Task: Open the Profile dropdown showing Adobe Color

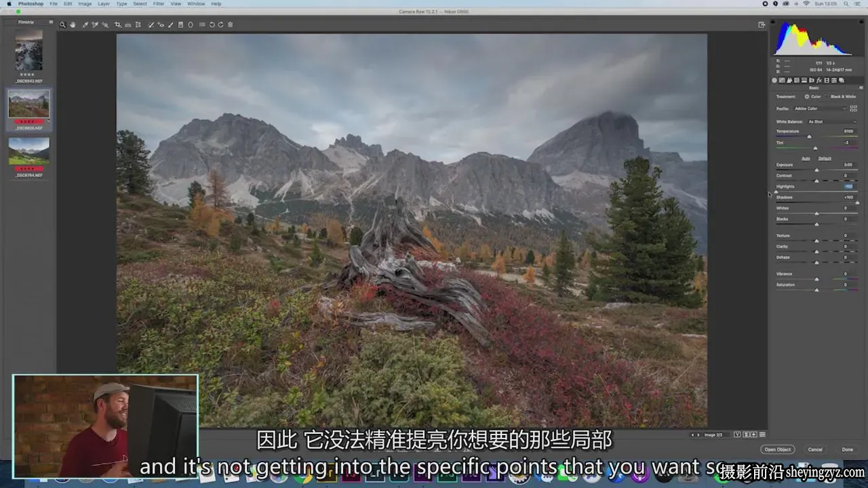Action: [x=821, y=108]
